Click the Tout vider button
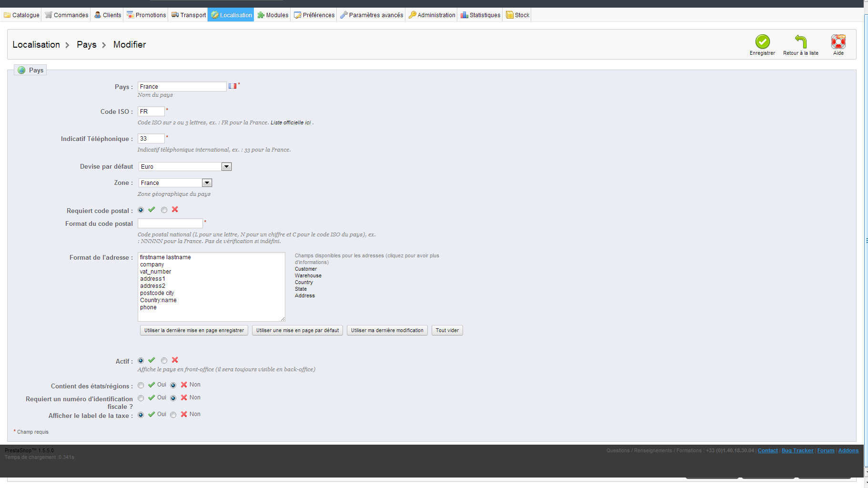The width and height of the screenshot is (868, 488). click(447, 330)
